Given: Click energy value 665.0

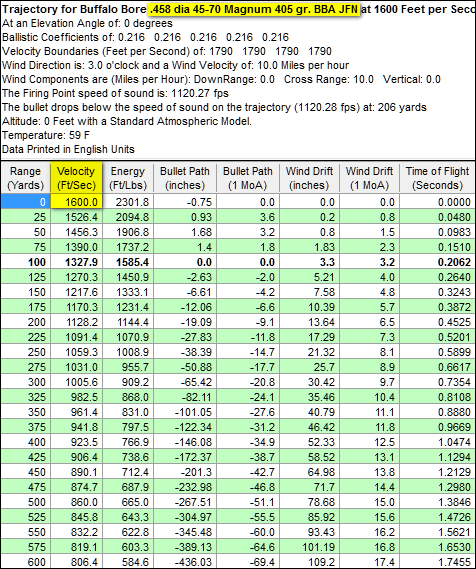Looking at the screenshot, I should point(128,502).
